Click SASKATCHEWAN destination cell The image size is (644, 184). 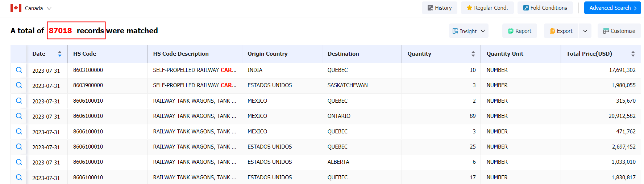coord(348,85)
